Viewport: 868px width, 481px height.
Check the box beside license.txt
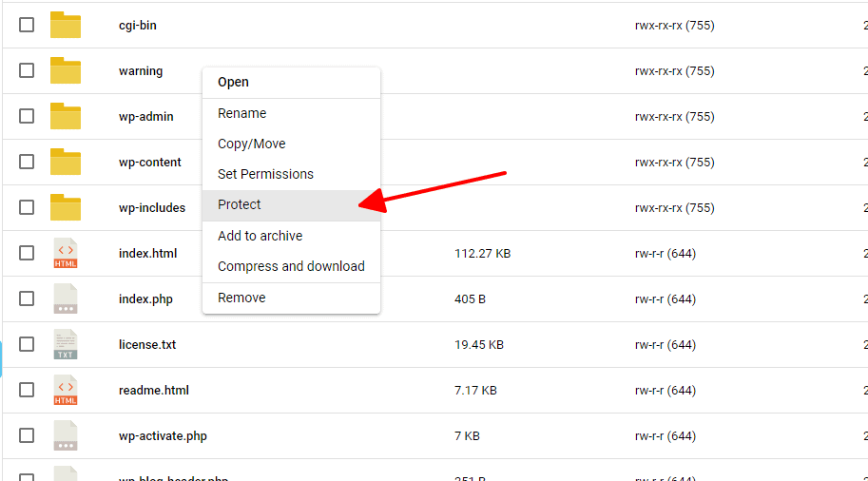click(27, 345)
